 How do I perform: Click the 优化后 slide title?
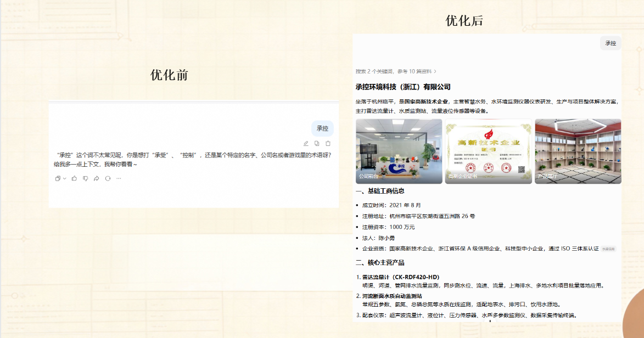464,20
